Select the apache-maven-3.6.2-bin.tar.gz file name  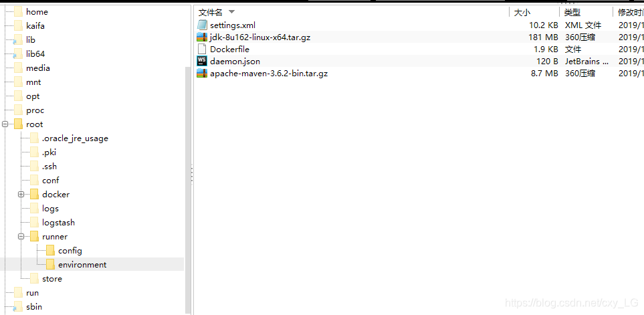(x=269, y=74)
